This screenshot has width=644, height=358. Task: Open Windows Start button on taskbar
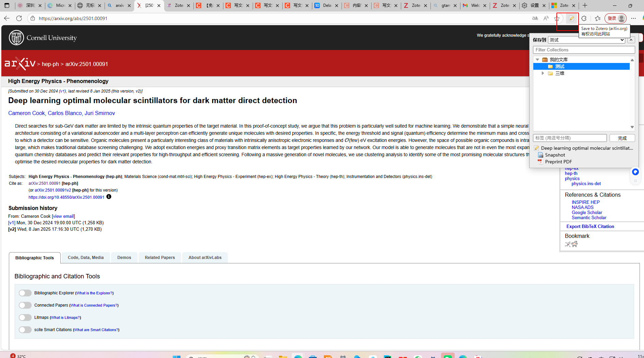(x=176, y=356)
